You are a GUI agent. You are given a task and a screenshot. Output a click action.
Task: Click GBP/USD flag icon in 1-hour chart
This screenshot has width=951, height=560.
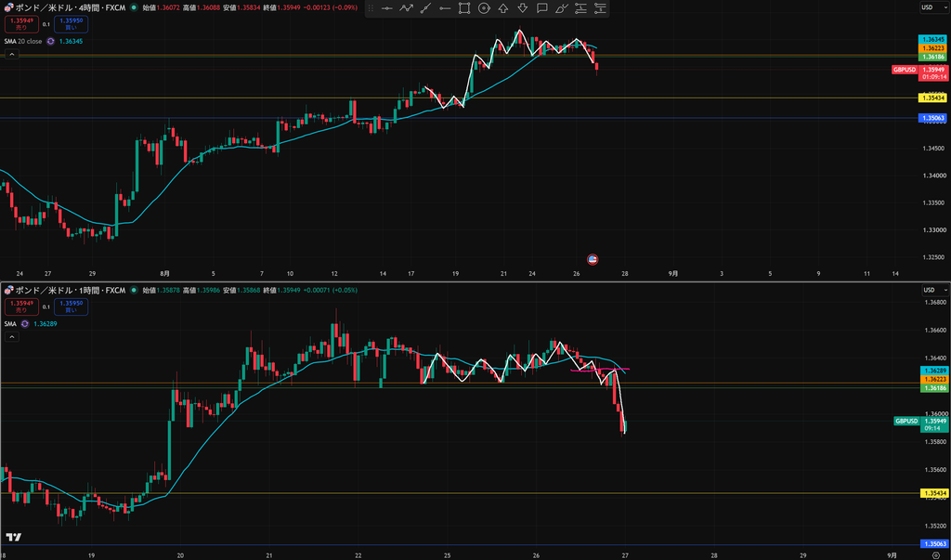(x=8, y=290)
